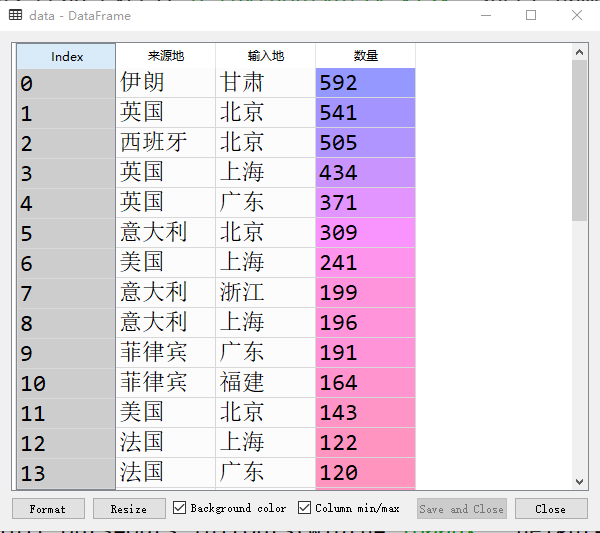Viewport: 600px width, 533px height.
Task: Select the 122 cell
Action: point(365,442)
